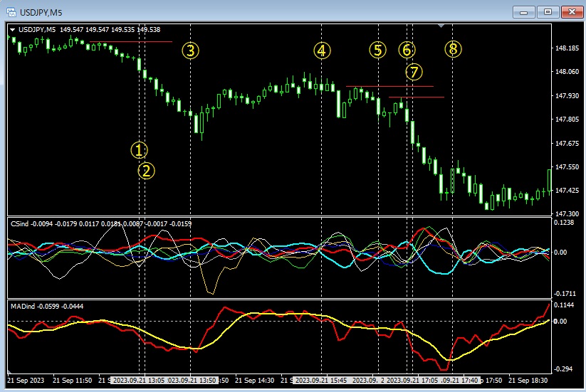586x392 pixels.
Task: Expand the triangle beside USDJPY,M5 chart label
Action: [13, 29]
